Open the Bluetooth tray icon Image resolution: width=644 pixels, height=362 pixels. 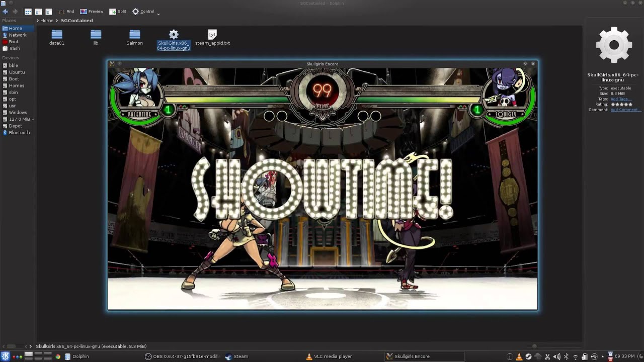566,356
